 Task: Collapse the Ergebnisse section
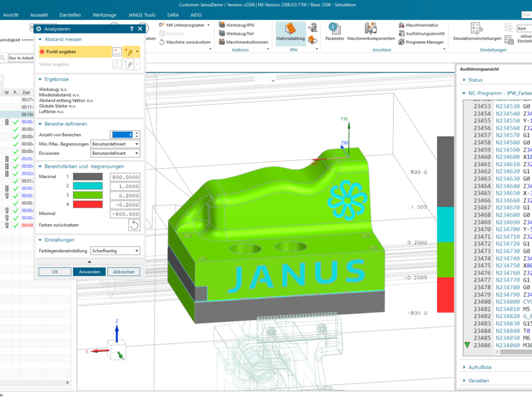pos(40,79)
